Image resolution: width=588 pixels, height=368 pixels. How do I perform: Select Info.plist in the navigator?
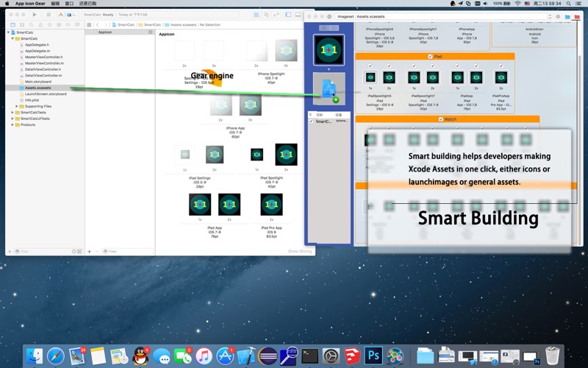(32, 100)
